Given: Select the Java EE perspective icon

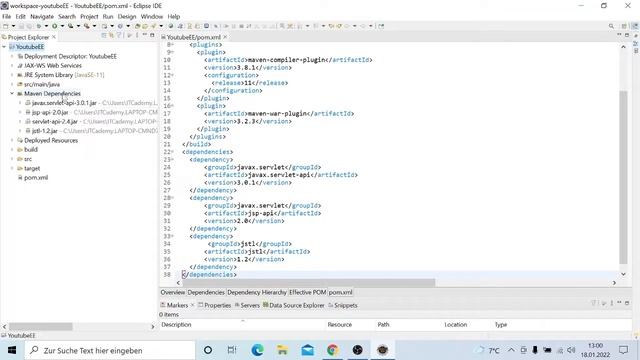Looking at the screenshot, I should click(635, 26).
